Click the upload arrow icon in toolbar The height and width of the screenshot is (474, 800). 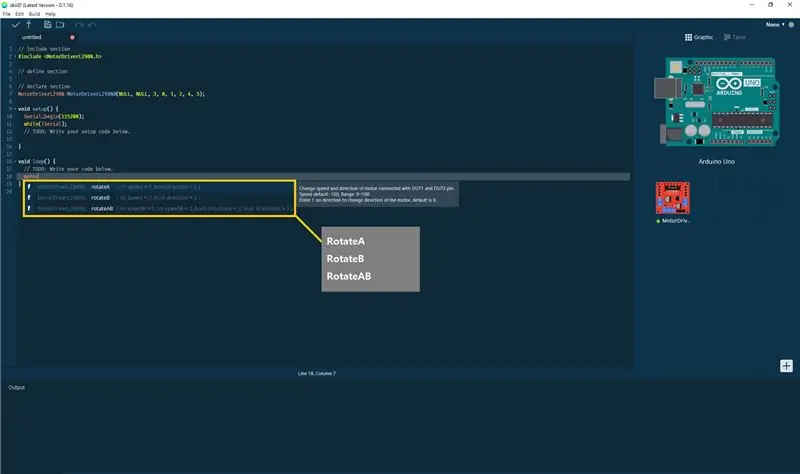click(x=29, y=24)
